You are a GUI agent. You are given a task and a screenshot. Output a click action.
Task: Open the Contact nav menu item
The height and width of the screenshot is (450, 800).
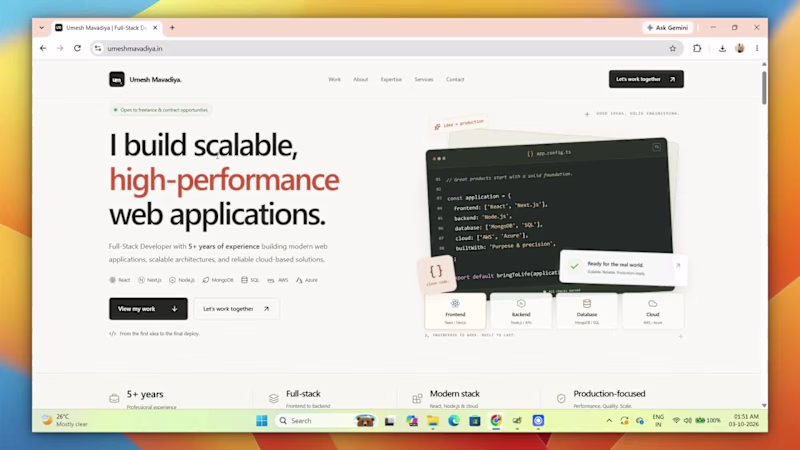pos(455,80)
